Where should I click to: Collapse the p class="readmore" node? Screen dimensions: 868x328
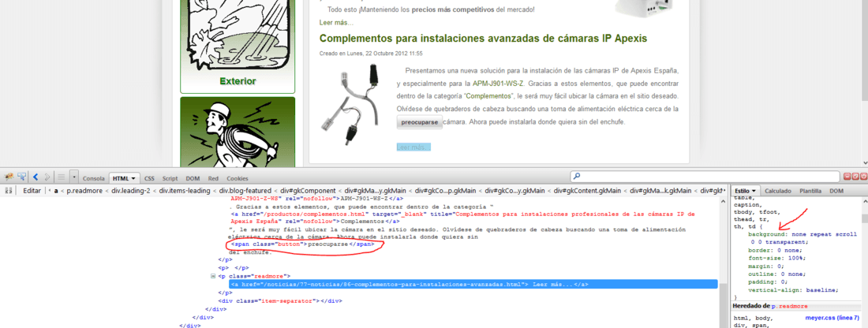click(x=213, y=275)
